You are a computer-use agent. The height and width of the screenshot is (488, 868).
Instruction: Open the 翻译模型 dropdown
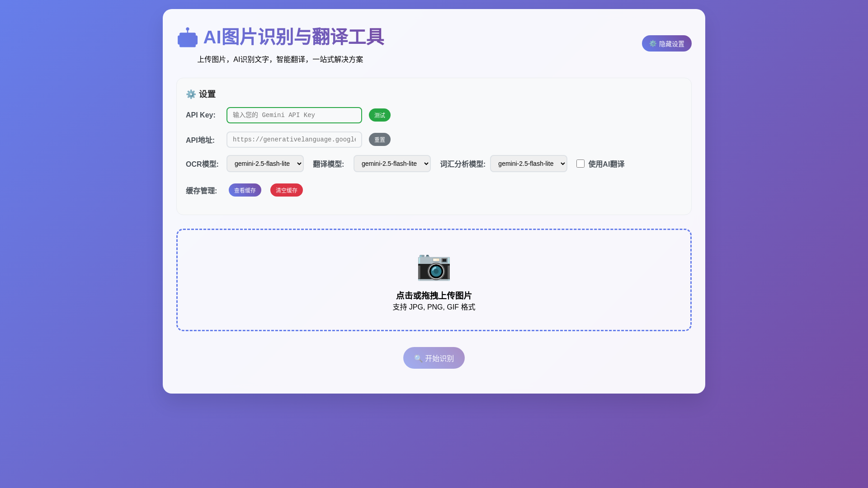(392, 164)
